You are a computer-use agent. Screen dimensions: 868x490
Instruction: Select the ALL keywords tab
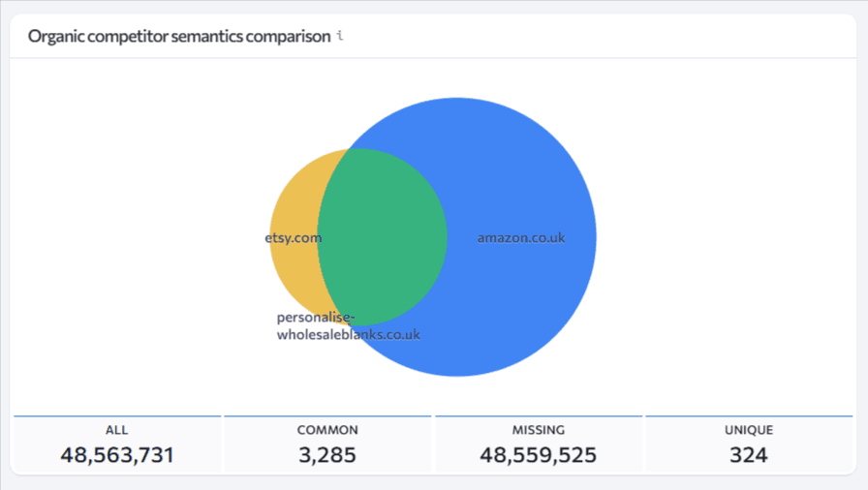pyautogui.click(x=117, y=444)
